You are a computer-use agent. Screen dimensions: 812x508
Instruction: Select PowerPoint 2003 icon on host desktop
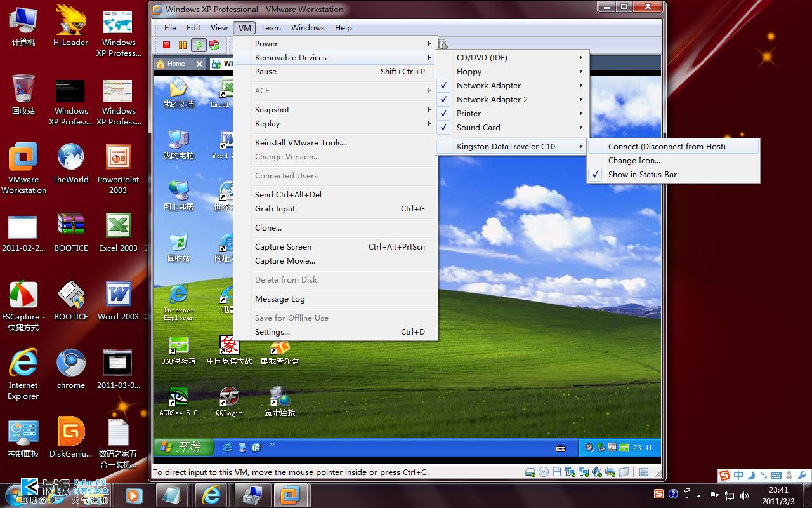click(x=119, y=168)
